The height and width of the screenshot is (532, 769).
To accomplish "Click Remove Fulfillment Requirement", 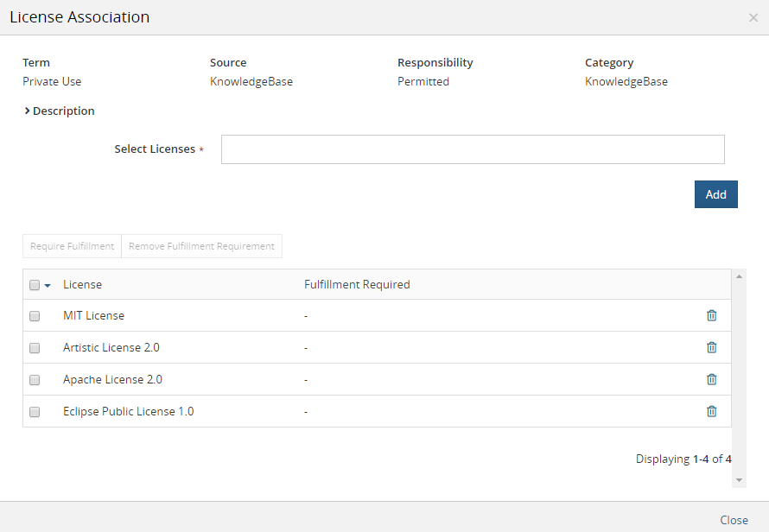I will click(201, 246).
